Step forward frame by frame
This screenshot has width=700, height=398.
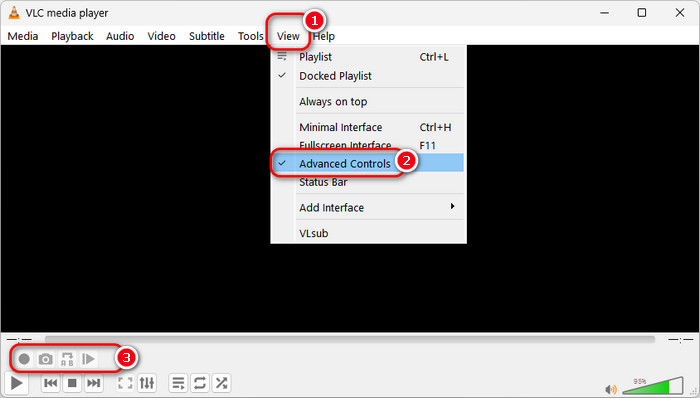coord(88,359)
